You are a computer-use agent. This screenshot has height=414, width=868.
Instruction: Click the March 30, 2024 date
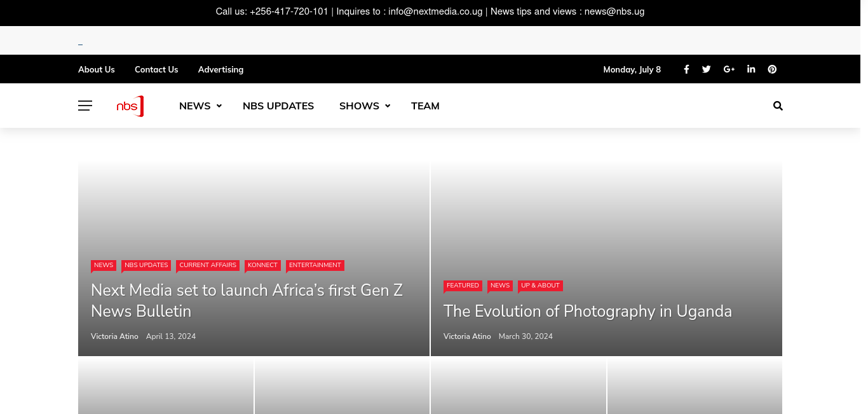(526, 336)
